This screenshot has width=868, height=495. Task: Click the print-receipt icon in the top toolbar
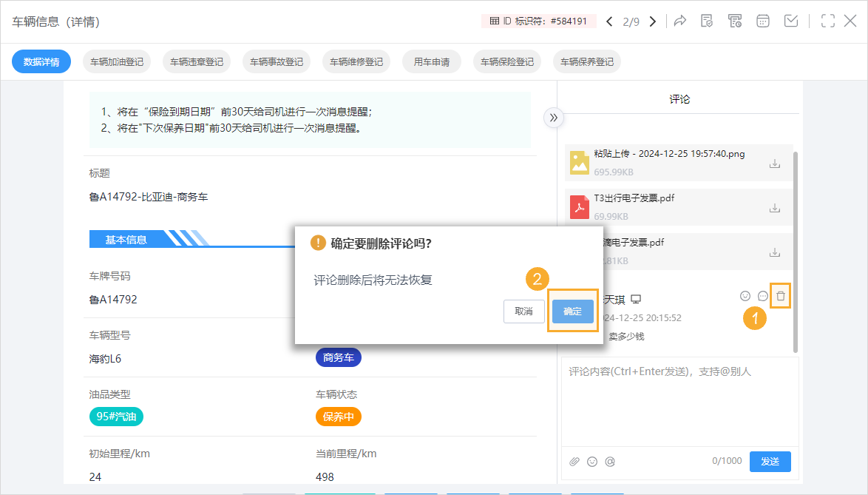point(735,21)
